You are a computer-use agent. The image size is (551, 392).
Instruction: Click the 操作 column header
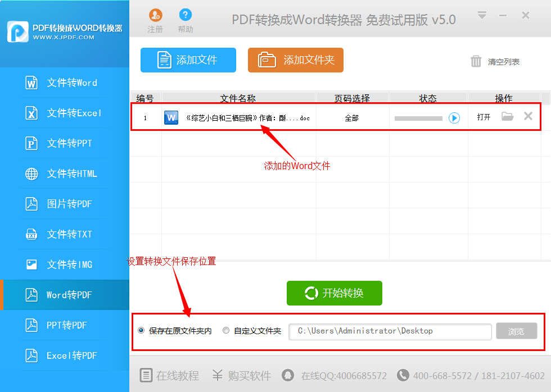point(504,98)
